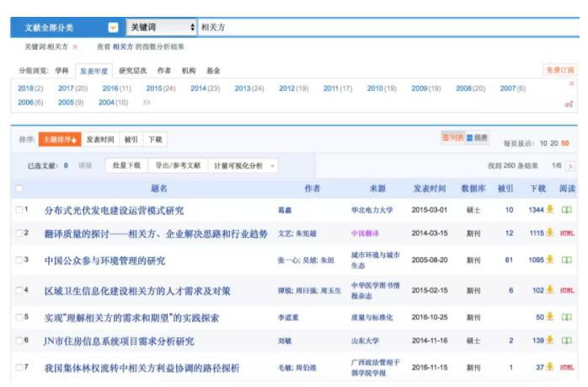Open the 关键词 search field selector
This screenshot has height=387, width=588.
point(162,28)
